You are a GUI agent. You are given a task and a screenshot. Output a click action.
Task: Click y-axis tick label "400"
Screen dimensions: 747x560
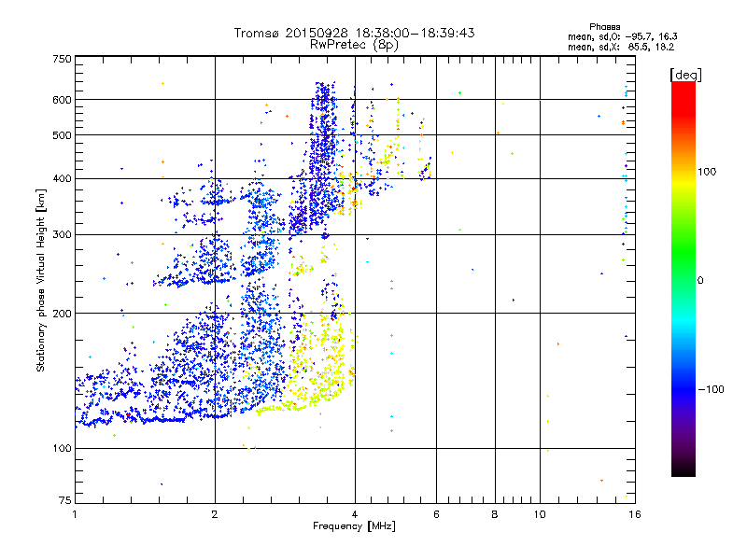(62, 179)
